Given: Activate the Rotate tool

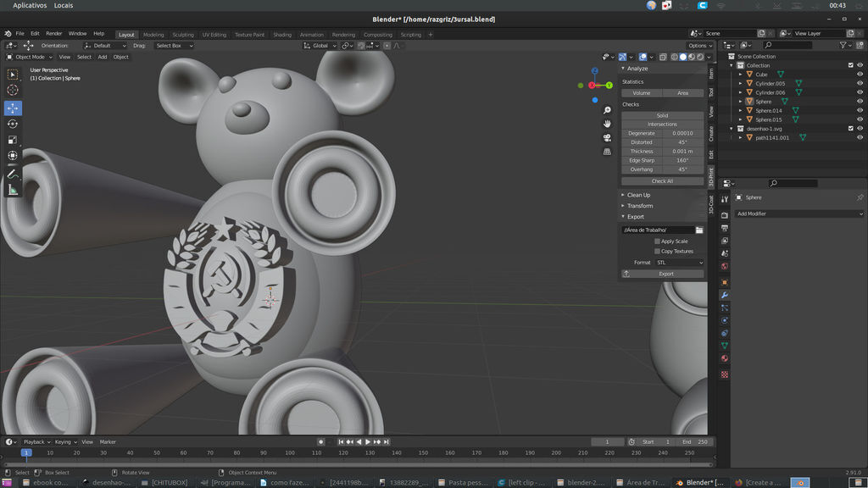Looking at the screenshot, I should pos(12,124).
